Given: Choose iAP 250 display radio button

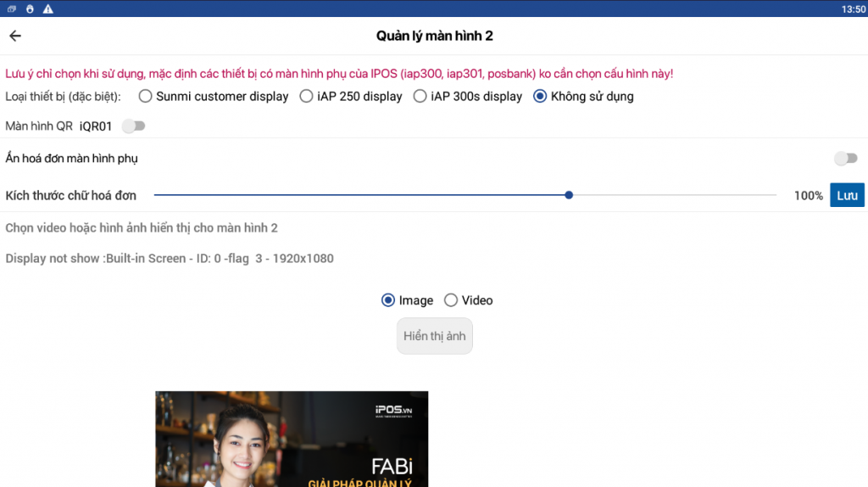Looking at the screenshot, I should tap(307, 97).
